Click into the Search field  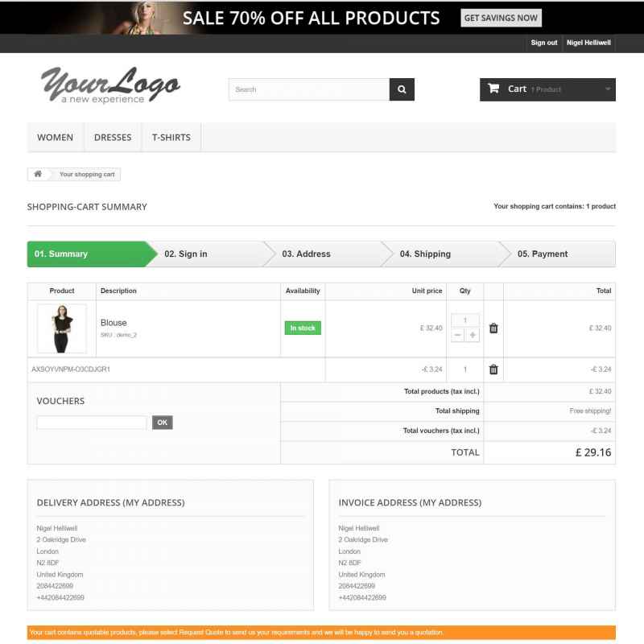point(309,89)
